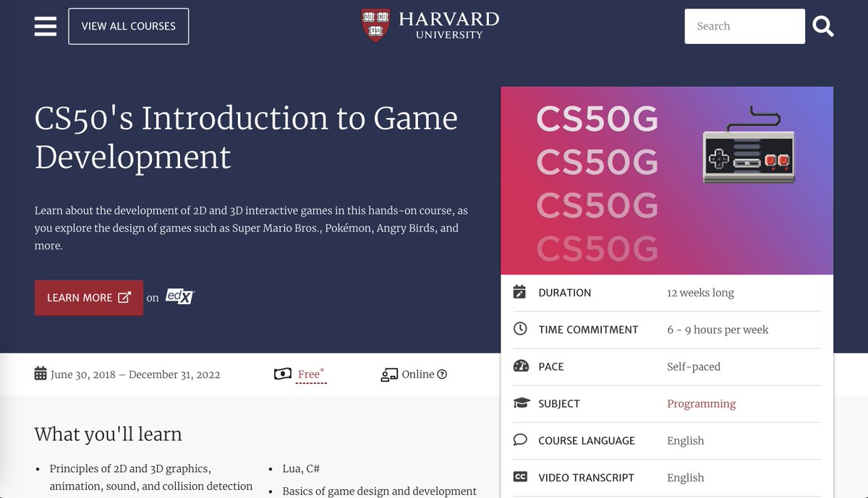Open the hamburger navigation menu
The width and height of the screenshot is (868, 498).
tap(45, 26)
